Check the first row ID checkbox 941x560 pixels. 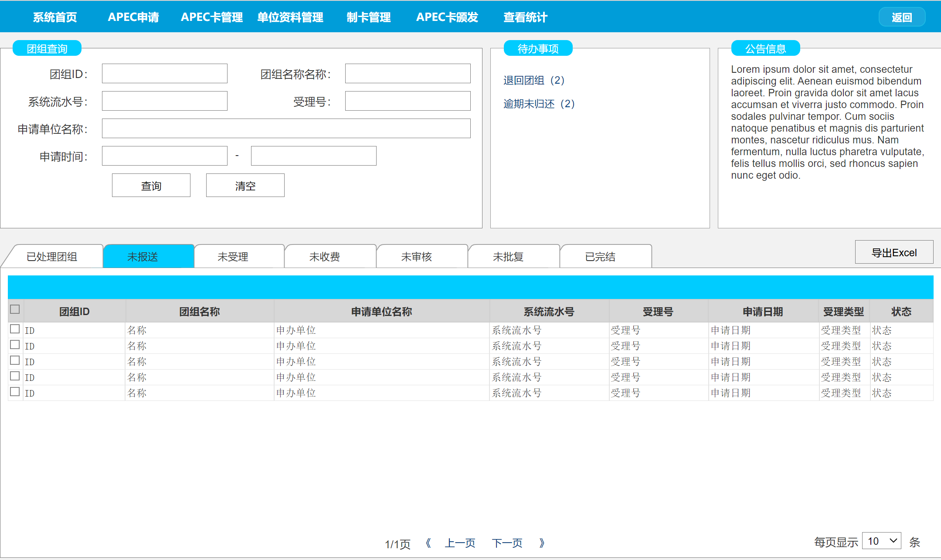tap(15, 329)
